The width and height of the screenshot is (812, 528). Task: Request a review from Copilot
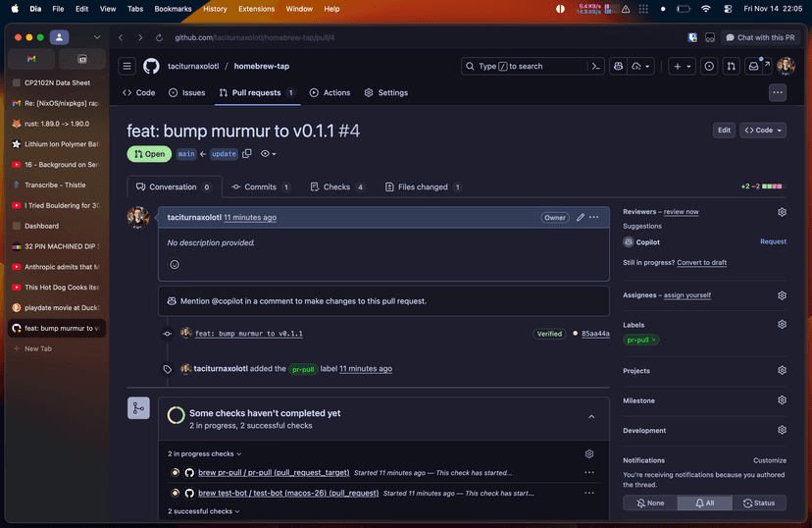coord(773,242)
